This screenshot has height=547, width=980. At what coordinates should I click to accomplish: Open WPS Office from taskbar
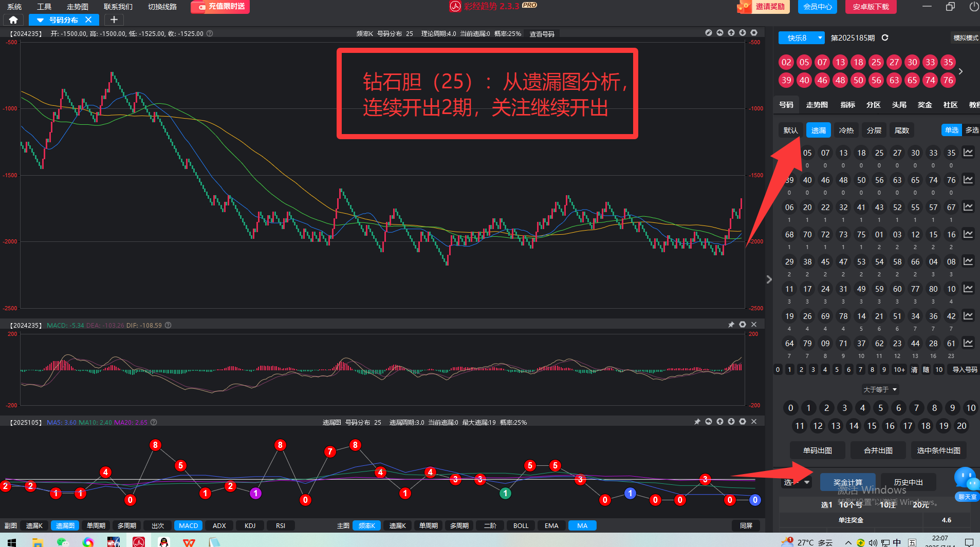[x=189, y=542]
